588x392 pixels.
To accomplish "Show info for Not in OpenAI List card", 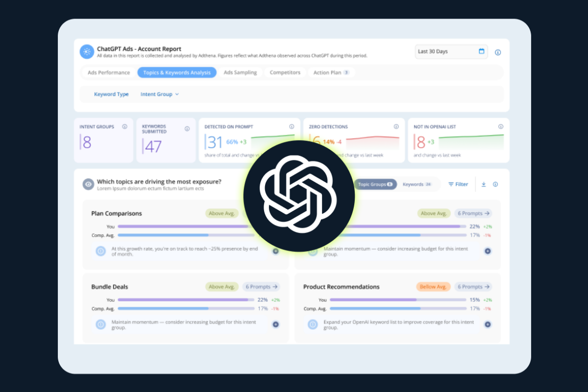I will click(x=501, y=127).
